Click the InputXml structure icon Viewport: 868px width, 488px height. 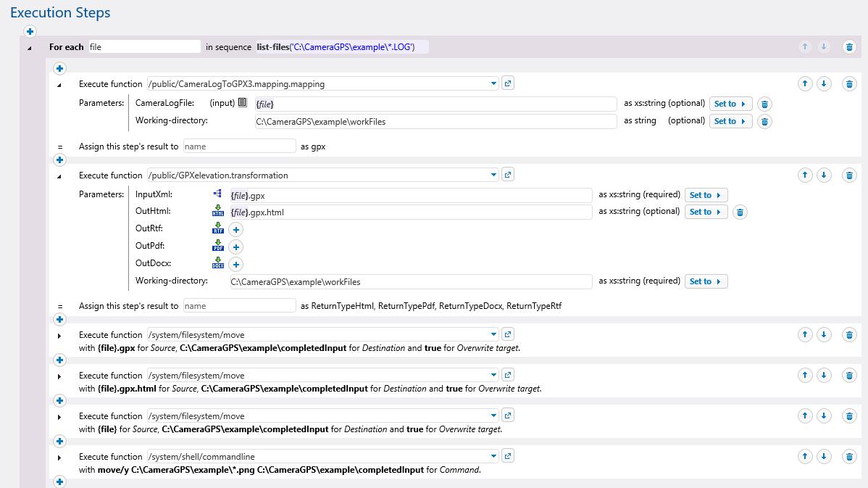point(217,194)
